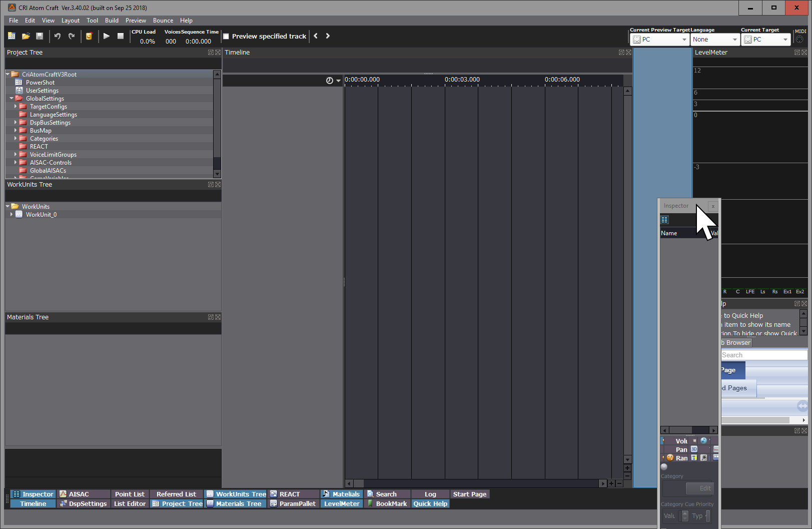The width and height of the screenshot is (812, 529).
Task: Collapse the CriAtomCraftV3Root node
Action: [x=8, y=74]
